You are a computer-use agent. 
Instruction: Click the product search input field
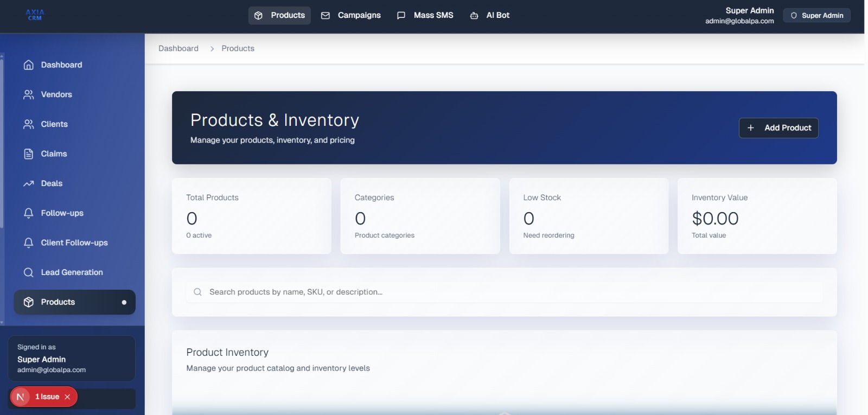click(505, 292)
